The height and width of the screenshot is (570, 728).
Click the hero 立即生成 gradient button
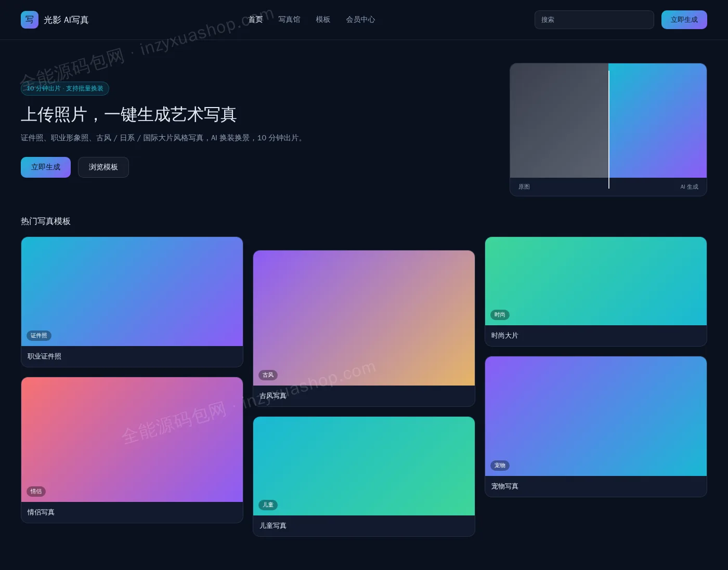[x=46, y=167]
